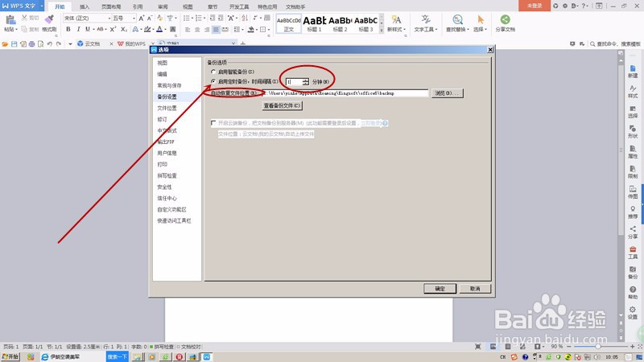Image resolution: width=644 pixels, height=362 pixels.
Task: Switch to the Insert (插入) ribbon tab
Action: (x=85, y=6)
